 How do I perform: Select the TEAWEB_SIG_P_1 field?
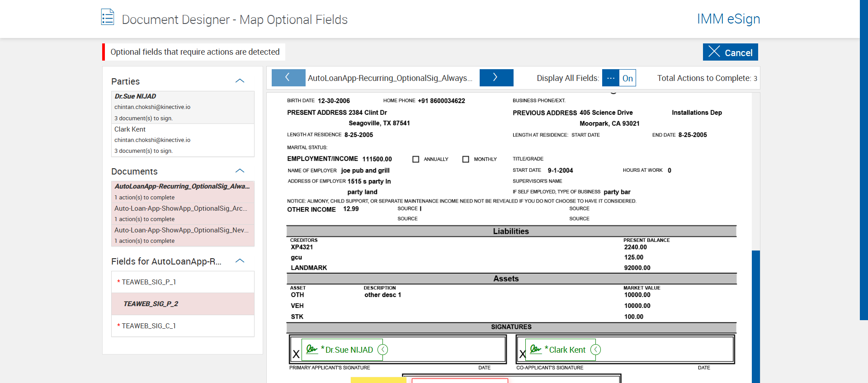[183, 282]
